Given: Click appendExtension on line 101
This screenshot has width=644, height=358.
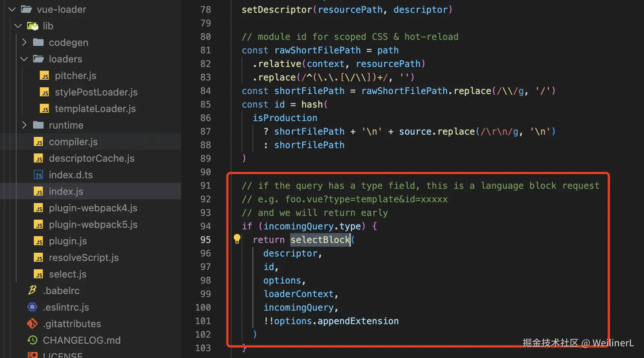Looking at the screenshot, I should tap(358, 321).
